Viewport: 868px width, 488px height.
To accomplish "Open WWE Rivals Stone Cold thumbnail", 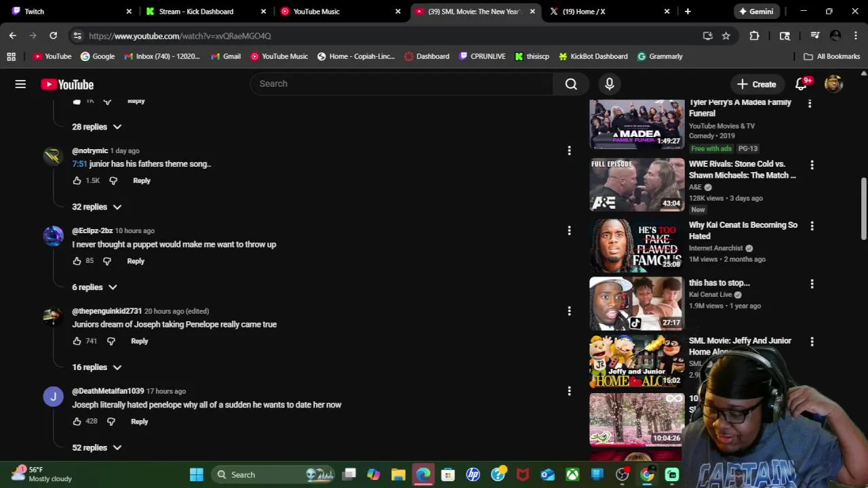I will tap(637, 185).
